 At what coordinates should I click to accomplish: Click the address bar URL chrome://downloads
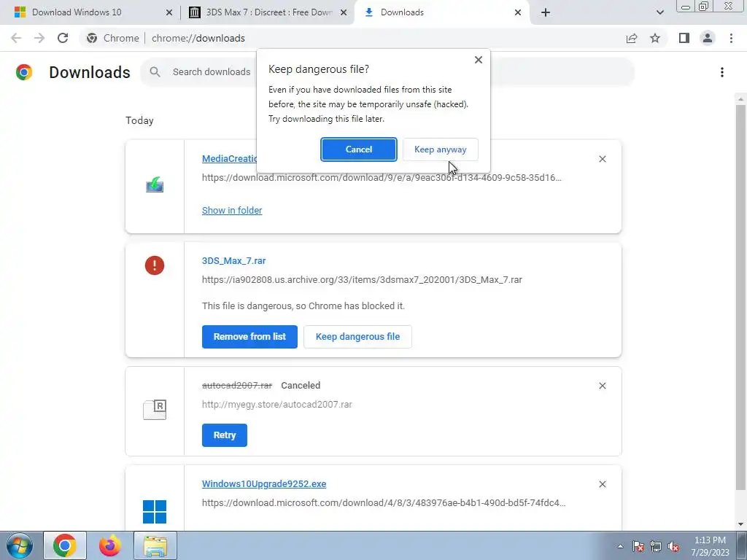coord(198,38)
